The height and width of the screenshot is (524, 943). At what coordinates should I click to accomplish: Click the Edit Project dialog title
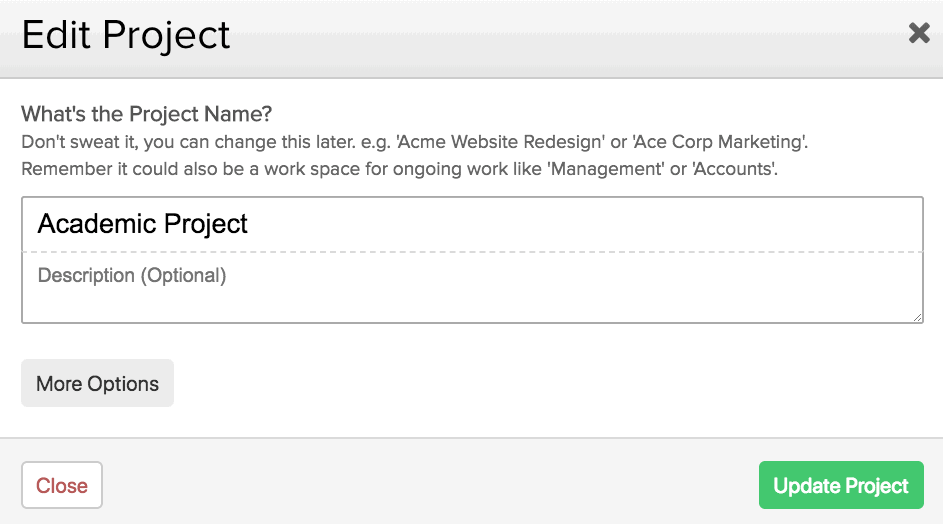[126, 35]
